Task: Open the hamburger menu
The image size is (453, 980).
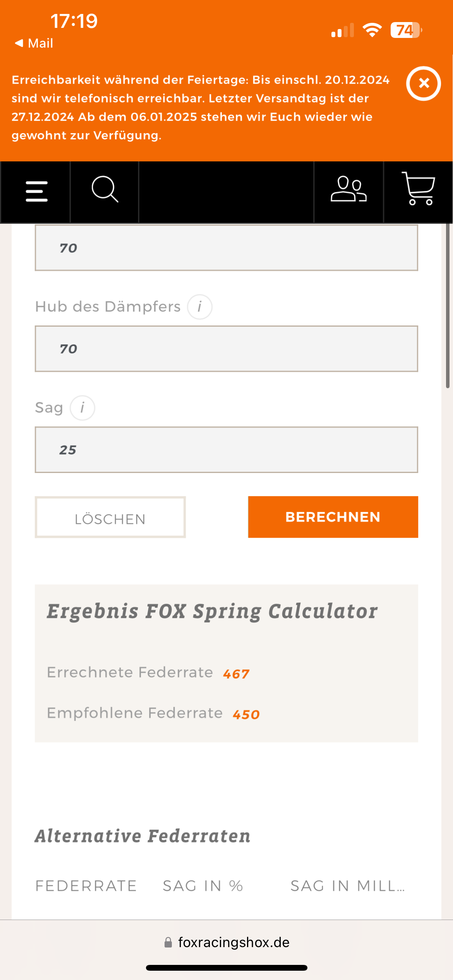Action: click(36, 192)
